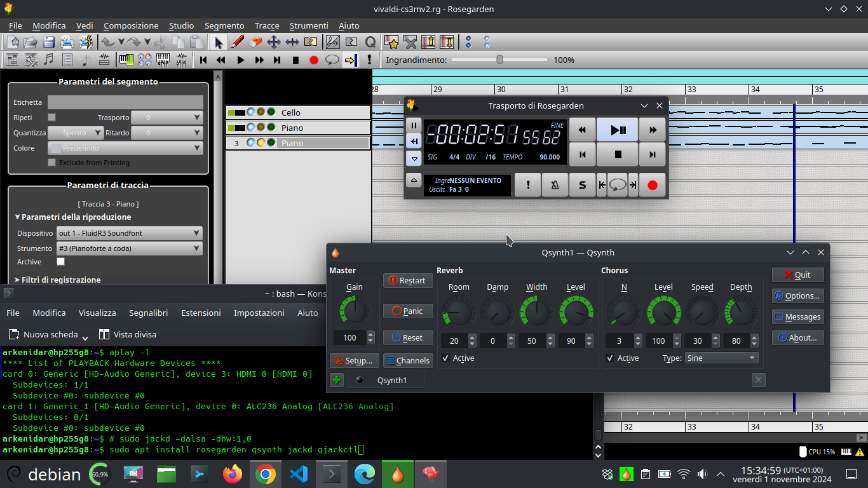Select the arrow Select tool
Image resolution: width=868 pixels, height=488 pixels.
point(219,43)
